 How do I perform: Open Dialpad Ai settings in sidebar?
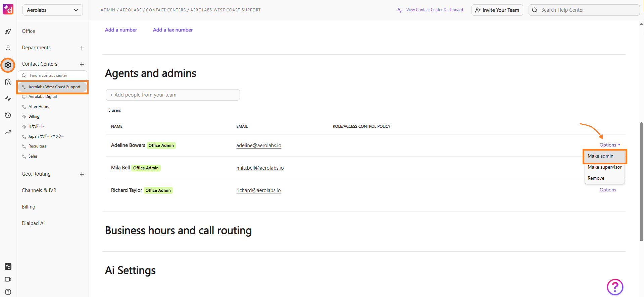tap(33, 223)
